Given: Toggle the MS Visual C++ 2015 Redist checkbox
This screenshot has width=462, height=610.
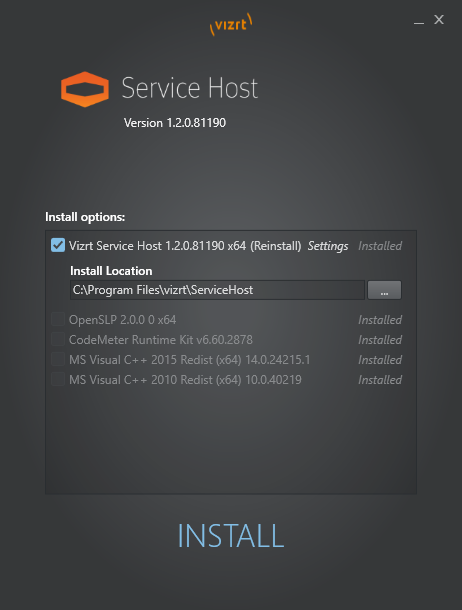Looking at the screenshot, I should [58, 359].
